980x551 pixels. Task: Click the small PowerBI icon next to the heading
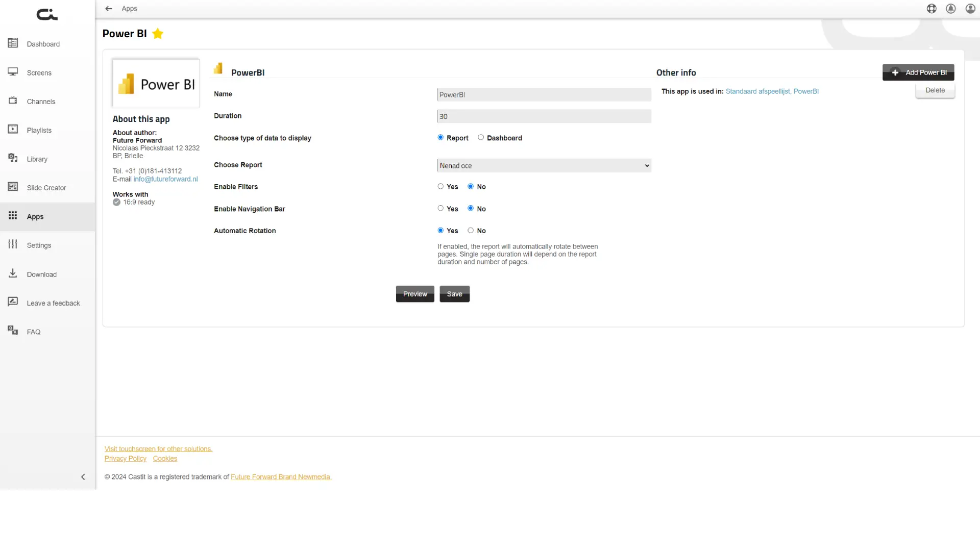pyautogui.click(x=218, y=68)
